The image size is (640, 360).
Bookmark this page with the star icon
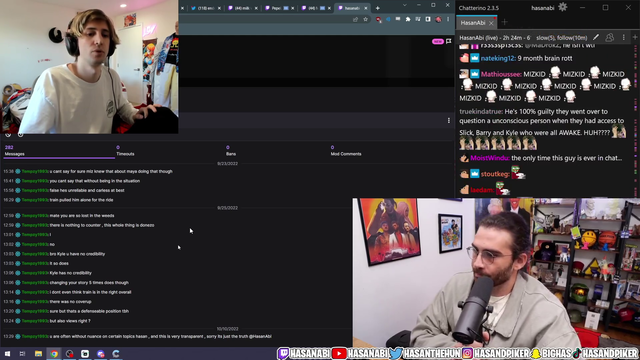(365, 19)
